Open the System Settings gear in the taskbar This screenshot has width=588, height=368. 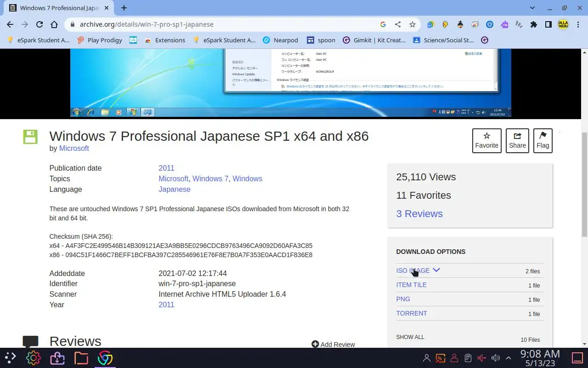tap(34, 358)
